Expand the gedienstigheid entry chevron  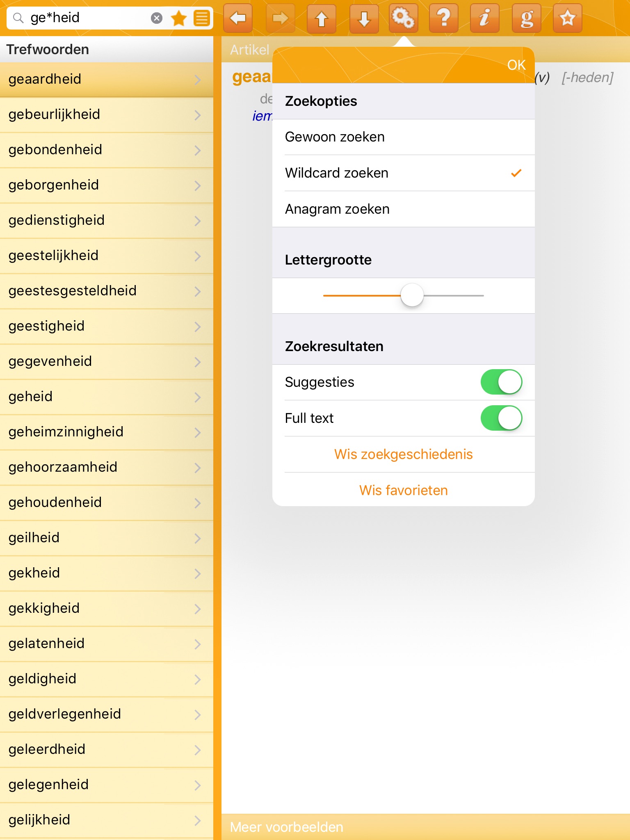[198, 221]
